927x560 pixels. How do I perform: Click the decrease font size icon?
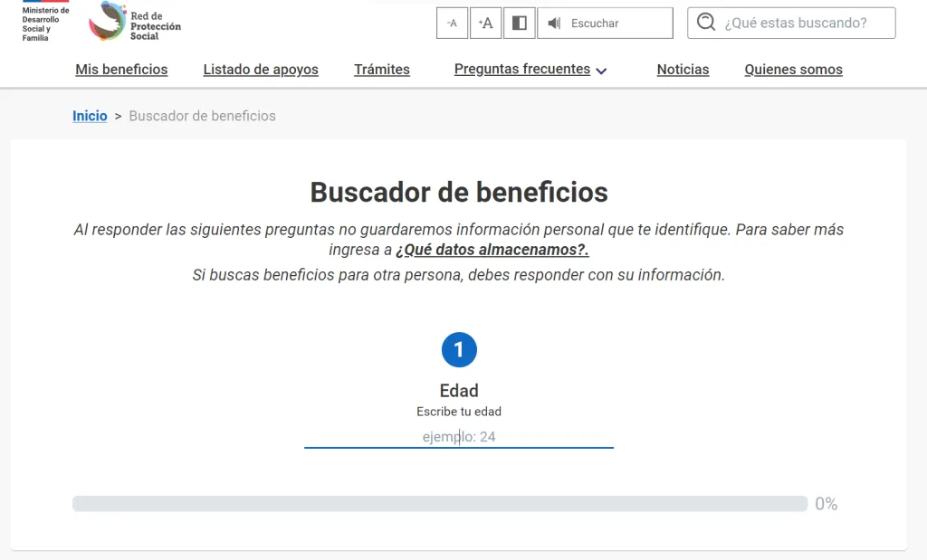pyautogui.click(x=452, y=23)
